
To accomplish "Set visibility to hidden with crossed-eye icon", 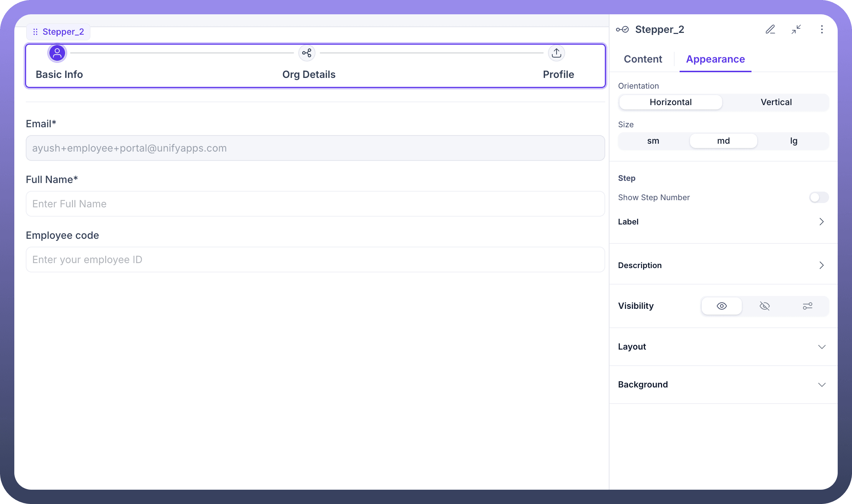I will pyautogui.click(x=764, y=306).
